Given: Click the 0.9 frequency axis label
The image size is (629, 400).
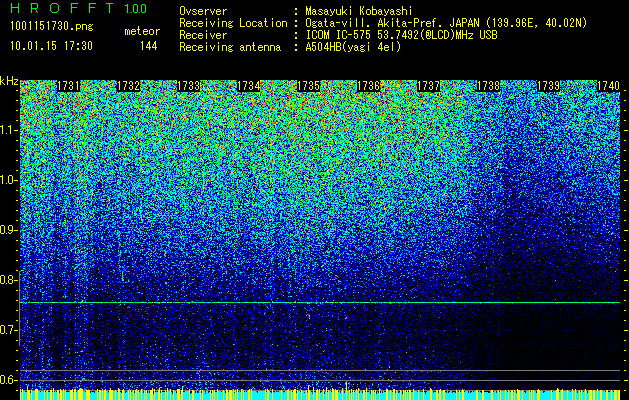Looking at the screenshot, I should (x=9, y=230).
